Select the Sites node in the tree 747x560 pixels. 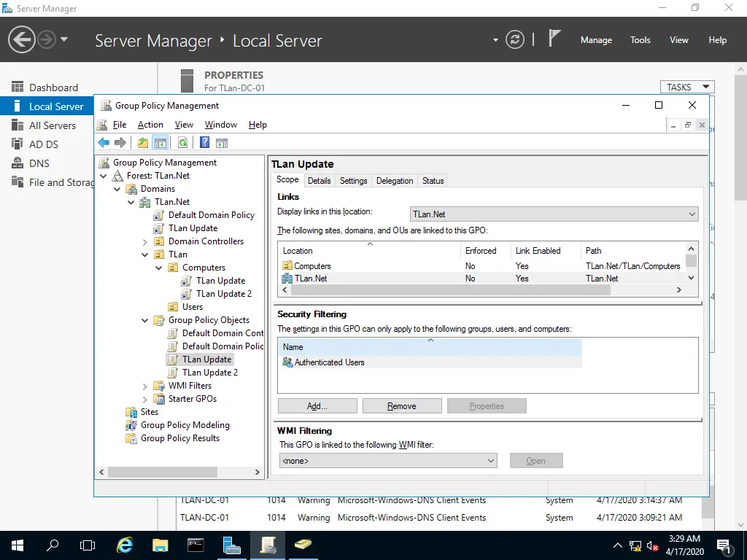pos(149,412)
